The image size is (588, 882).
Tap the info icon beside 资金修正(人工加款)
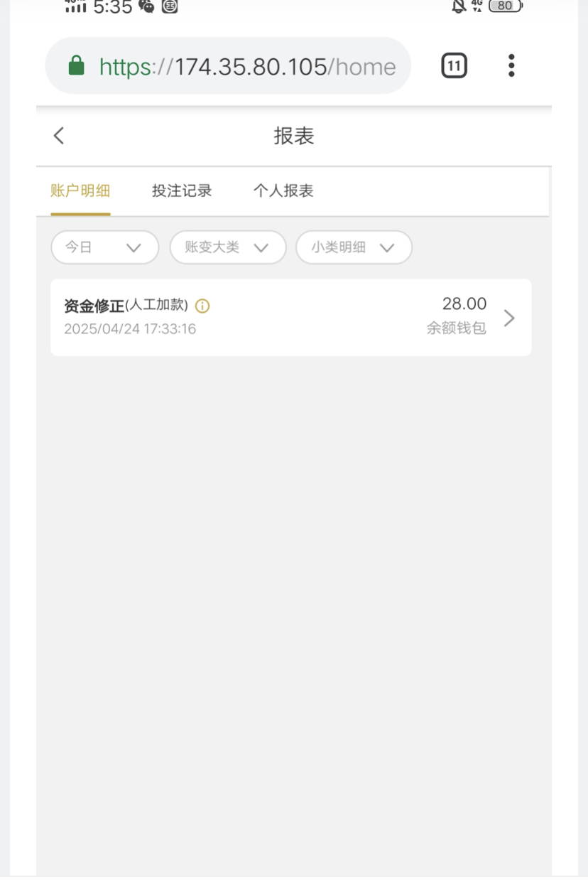coord(202,306)
